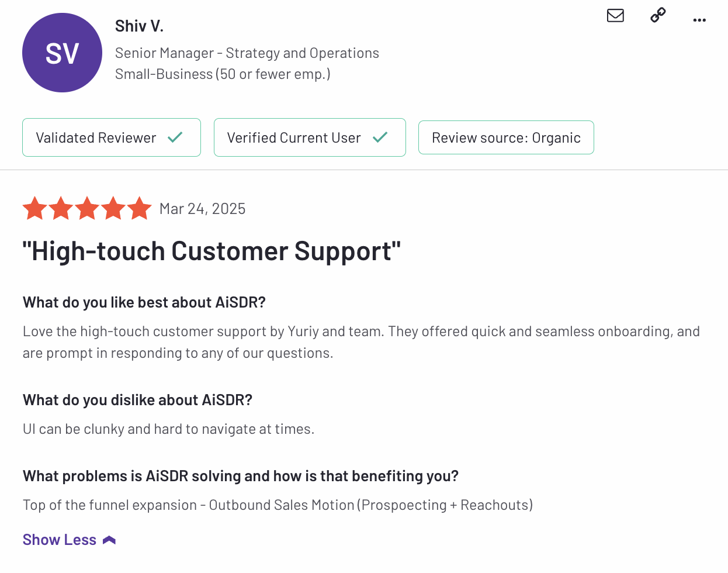Click the checkmark beside Verified Current User
The width and height of the screenshot is (728, 573).
tap(380, 137)
